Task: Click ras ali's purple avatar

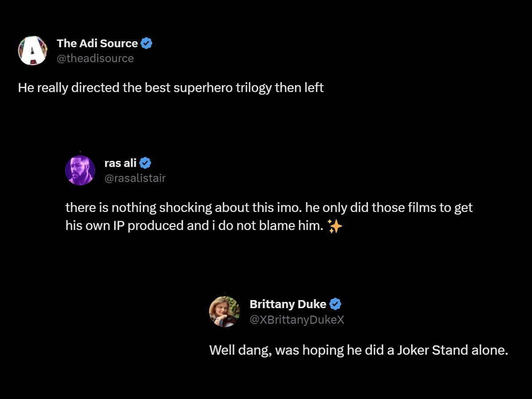Action: [80, 170]
